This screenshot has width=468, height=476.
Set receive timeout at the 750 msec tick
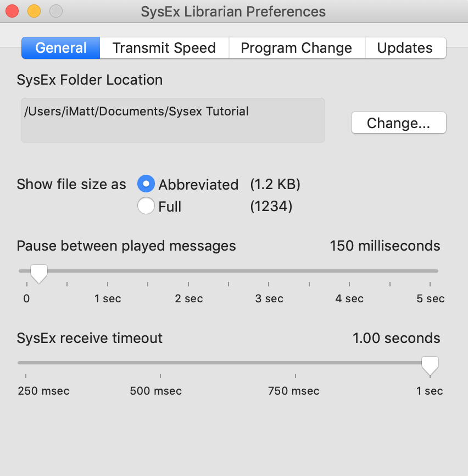296,363
